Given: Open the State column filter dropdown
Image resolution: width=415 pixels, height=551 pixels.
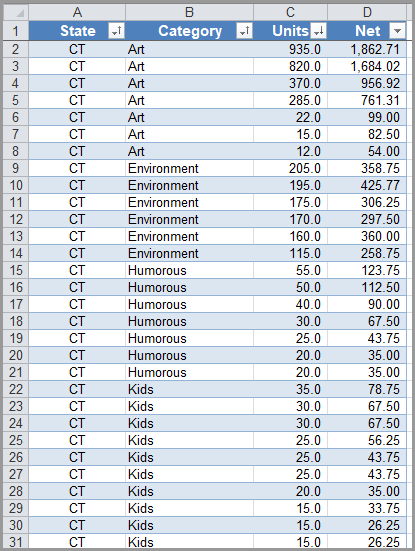Looking at the screenshot, I should tap(116, 31).
